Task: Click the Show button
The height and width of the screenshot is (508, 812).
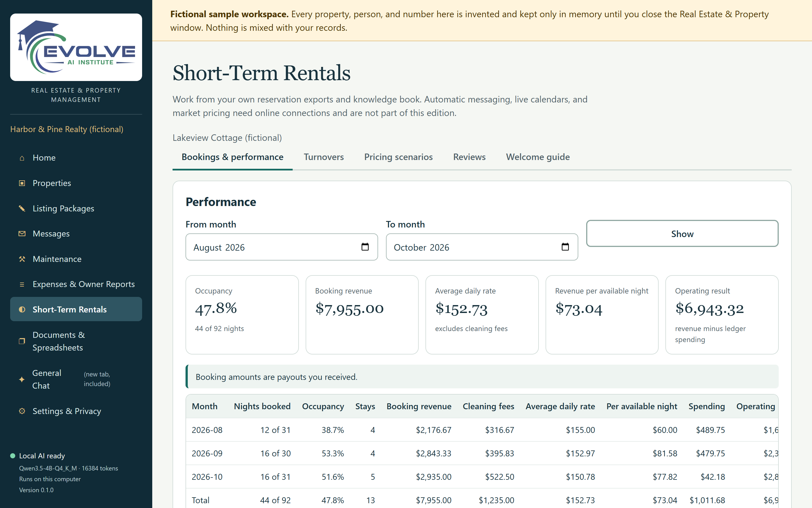Action: [682, 233]
